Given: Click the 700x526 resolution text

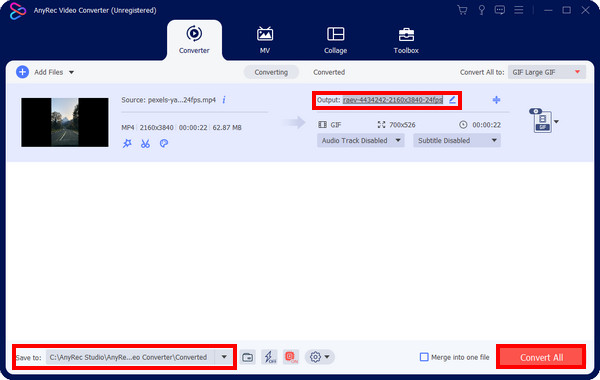Looking at the screenshot, I should (x=402, y=125).
